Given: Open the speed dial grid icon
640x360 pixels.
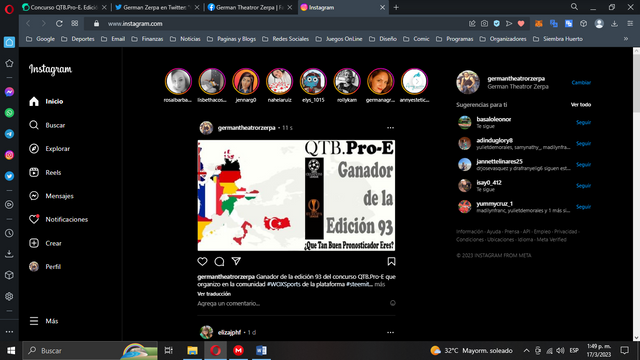Looking at the screenshot, I should click(75, 24).
